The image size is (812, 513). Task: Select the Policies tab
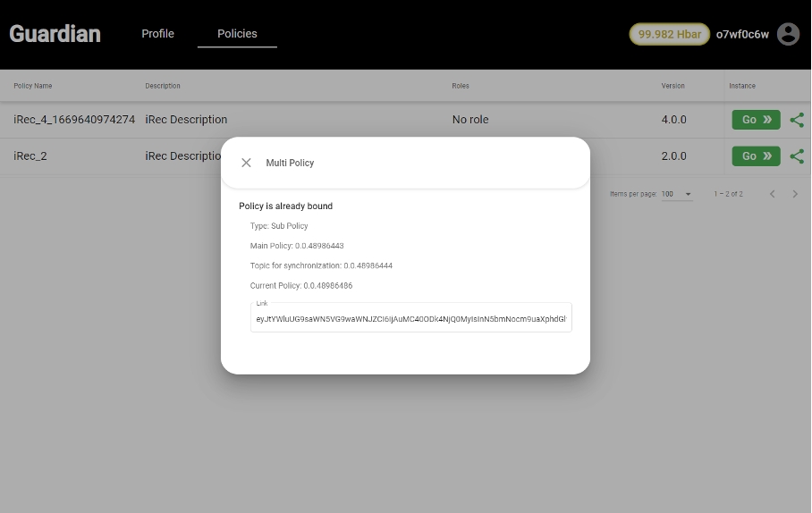237,34
